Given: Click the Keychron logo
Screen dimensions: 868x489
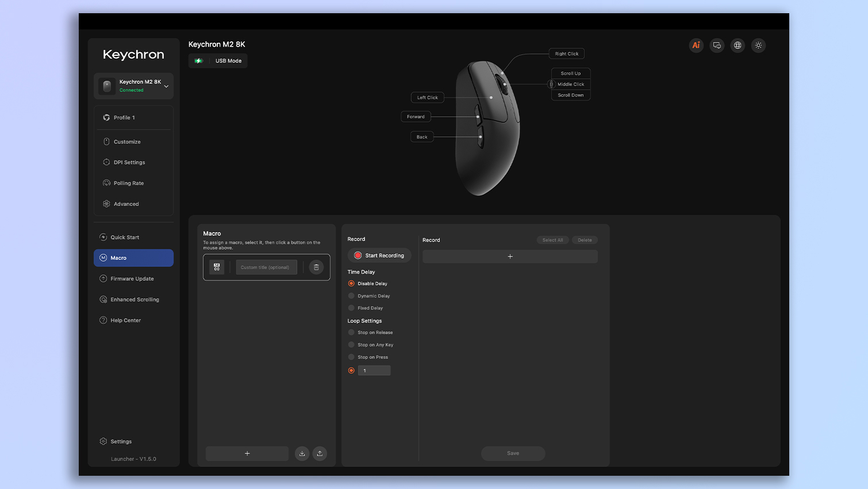Looking at the screenshot, I should point(133,55).
